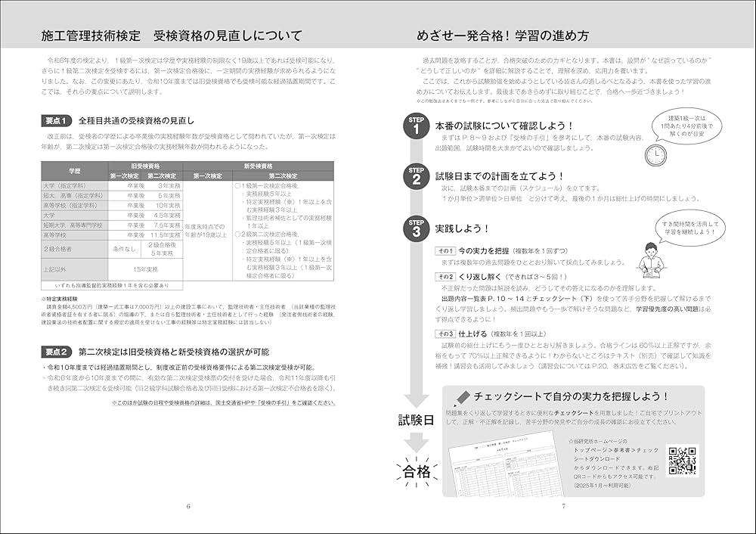Click table row 短大 高専（指定学科）

(x=112, y=196)
